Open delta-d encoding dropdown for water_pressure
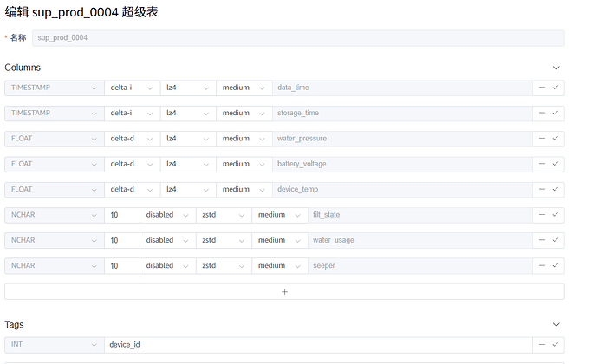Viewport: 598px width, 364px height. (x=132, y=139)
